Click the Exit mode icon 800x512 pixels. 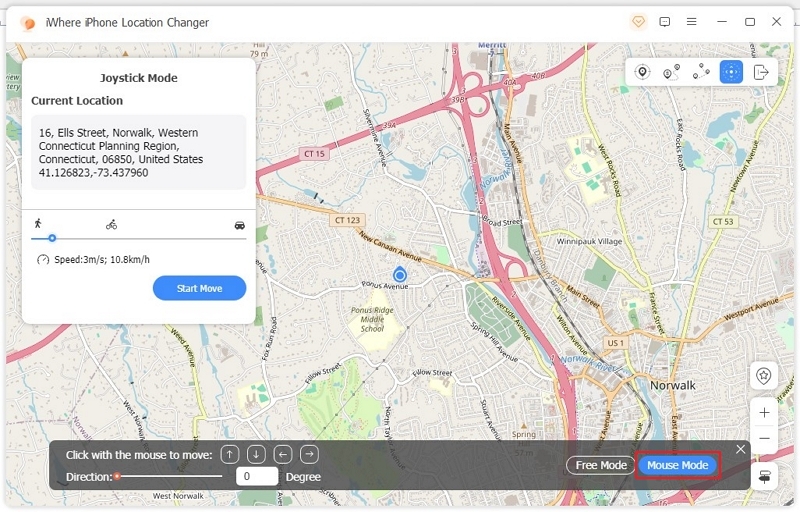pyautogui.click(x=761, y=72)
